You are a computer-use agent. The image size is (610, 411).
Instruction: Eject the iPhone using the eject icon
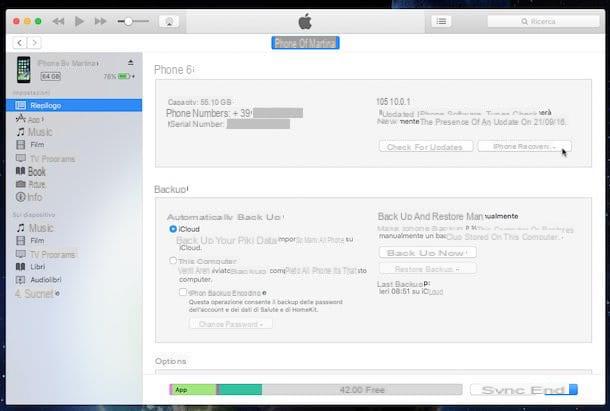tap(131, 63)
